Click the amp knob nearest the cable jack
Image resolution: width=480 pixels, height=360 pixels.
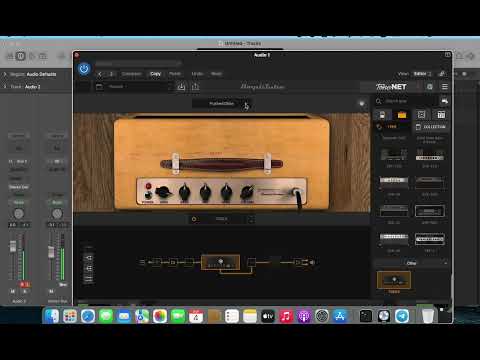tap(247, 192)
